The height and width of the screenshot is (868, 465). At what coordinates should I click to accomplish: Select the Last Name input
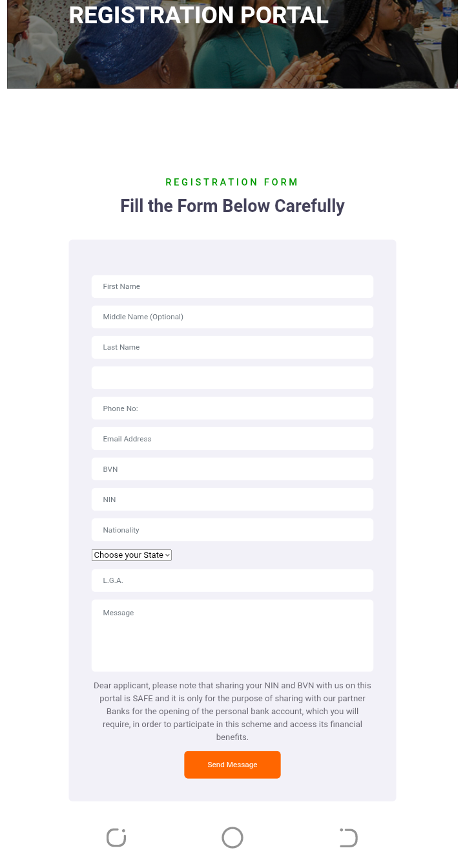pyautogui.click(x=232, y=347)
